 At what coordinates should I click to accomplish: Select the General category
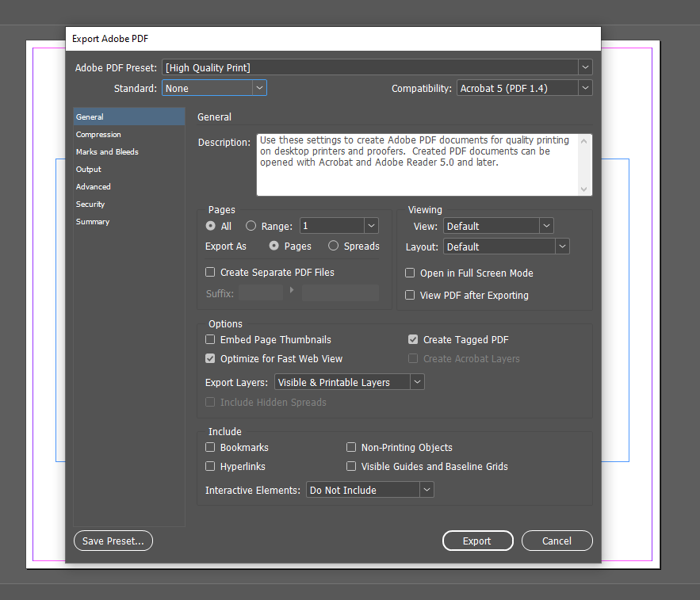(129, 117)
